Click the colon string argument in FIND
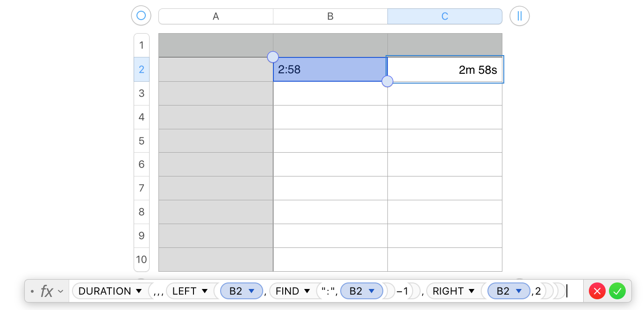 click(x=329, y=291)
